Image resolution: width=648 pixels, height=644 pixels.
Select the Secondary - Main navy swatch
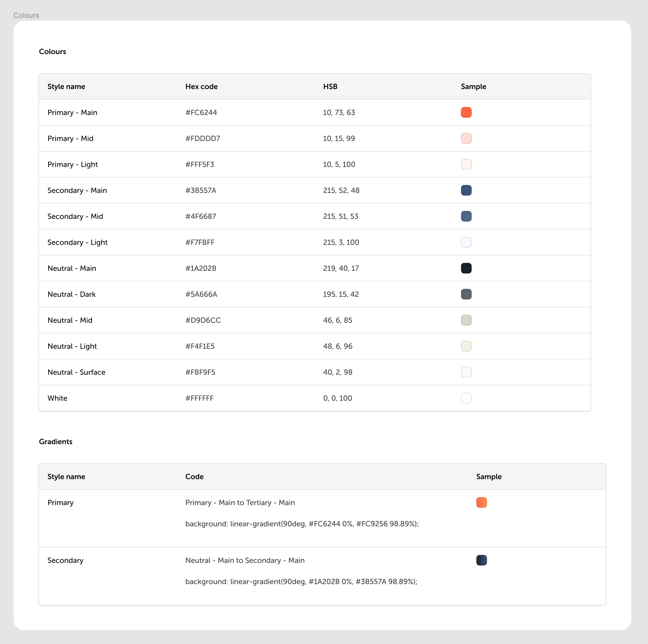pyautogui.click(x=466, y=190)
